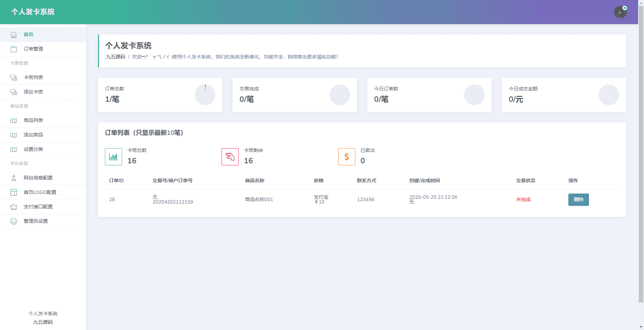Click the 九五源码 breadcrumb link

[115, 57]
